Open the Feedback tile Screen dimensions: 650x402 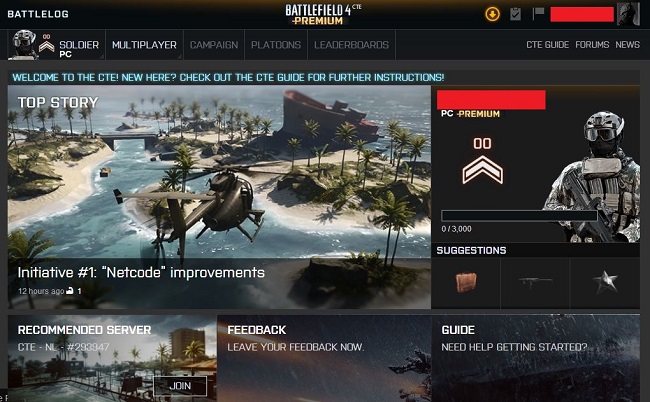click(x=324, y=358)
